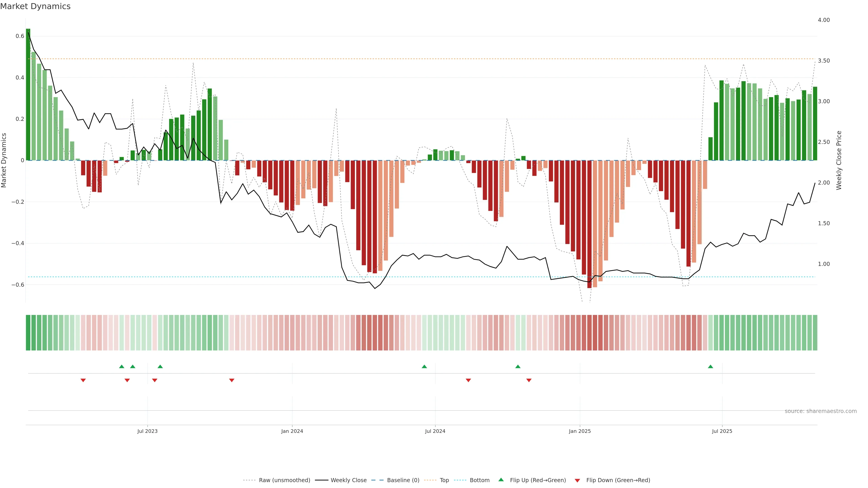This screenshot has width=868, height=488.
Task: Click the Flip Up green triangle legend icon
Action: (x=501, y=480)
